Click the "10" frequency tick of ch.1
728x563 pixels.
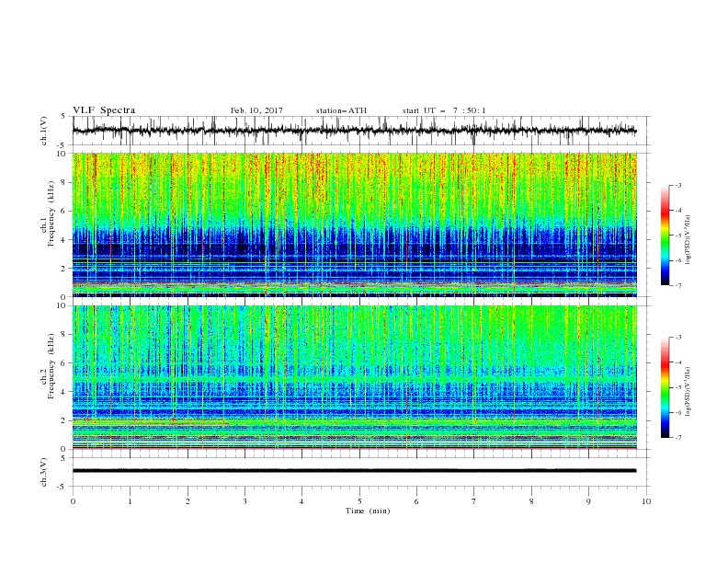click(x=63, y=154)
